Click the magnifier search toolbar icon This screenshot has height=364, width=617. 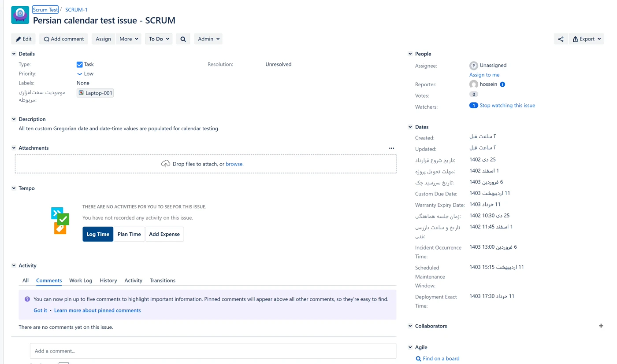tap(183, 39)
